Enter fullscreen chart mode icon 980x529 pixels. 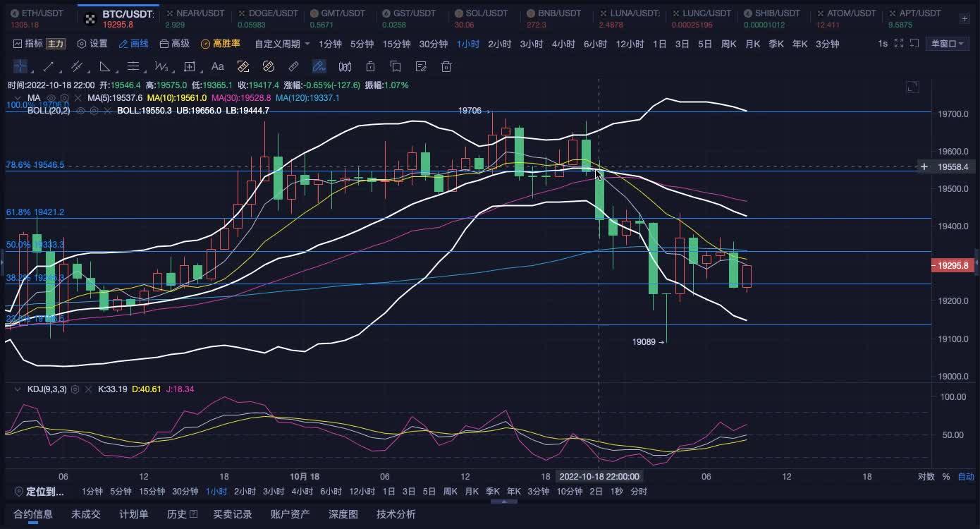click(x=898, y=44)
